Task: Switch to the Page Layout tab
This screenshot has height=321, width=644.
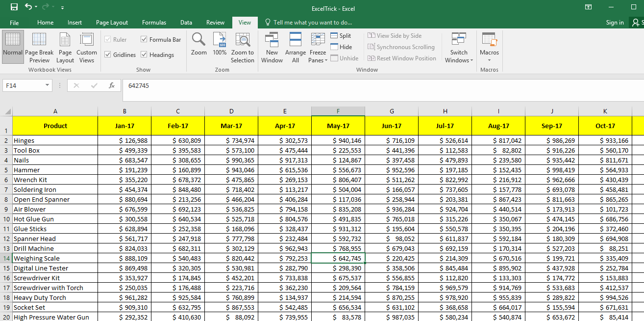Action: (112, 23)
